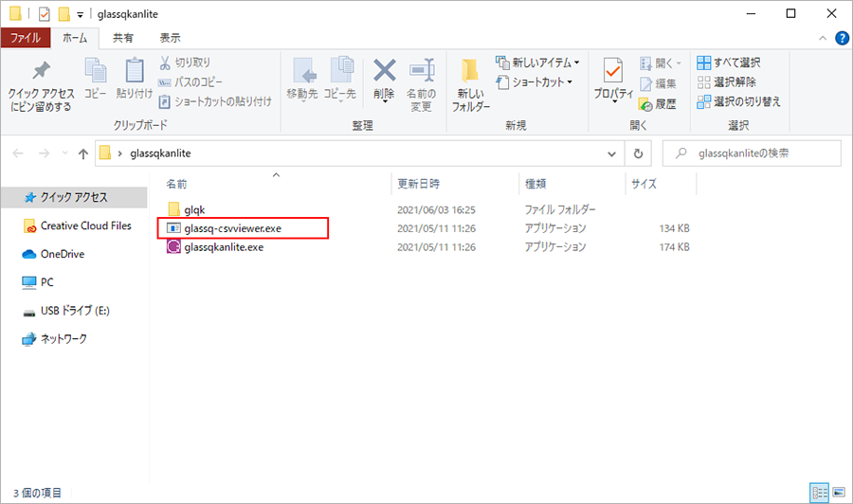Select glassq-csvviewer.exe file
853x504 pixels.
click(x=233, y=228)
